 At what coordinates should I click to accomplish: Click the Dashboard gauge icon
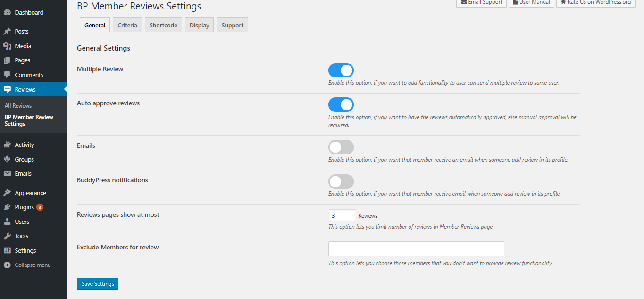tap(8, 13)
